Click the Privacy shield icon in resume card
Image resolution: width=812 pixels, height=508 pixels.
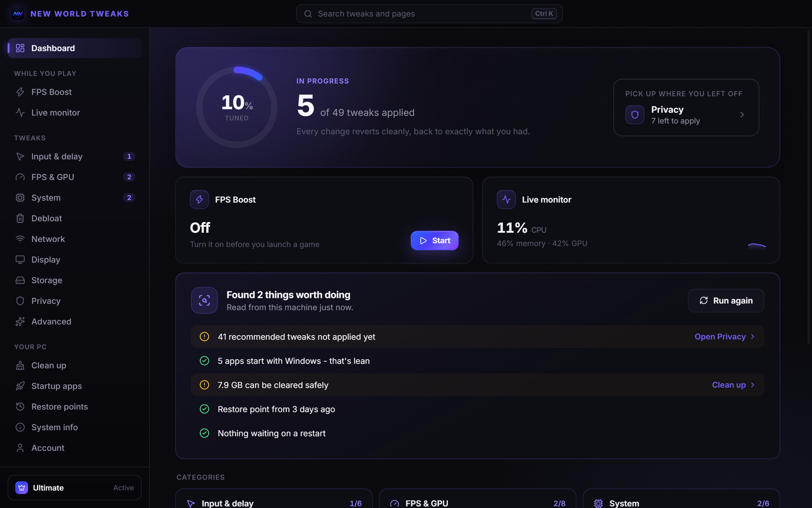635,115
